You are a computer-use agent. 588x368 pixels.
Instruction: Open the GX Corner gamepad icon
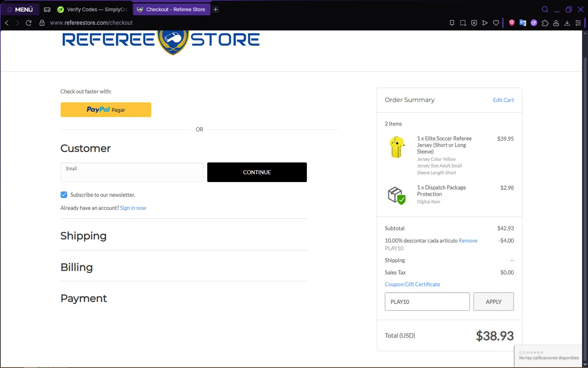[47, 9]
